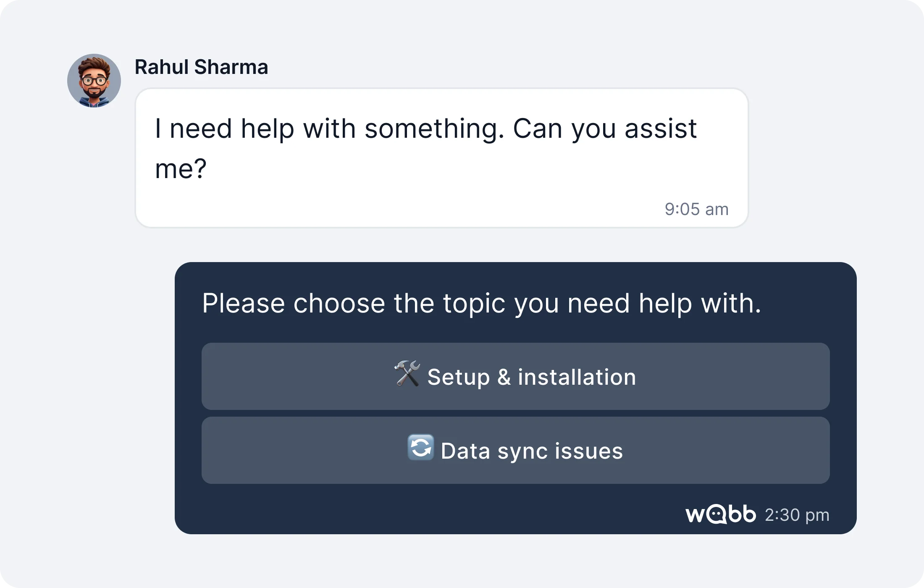The image size is (924, 588).
Task: Click the blue sync arrows emoji icon
Action: coord(420,447)
